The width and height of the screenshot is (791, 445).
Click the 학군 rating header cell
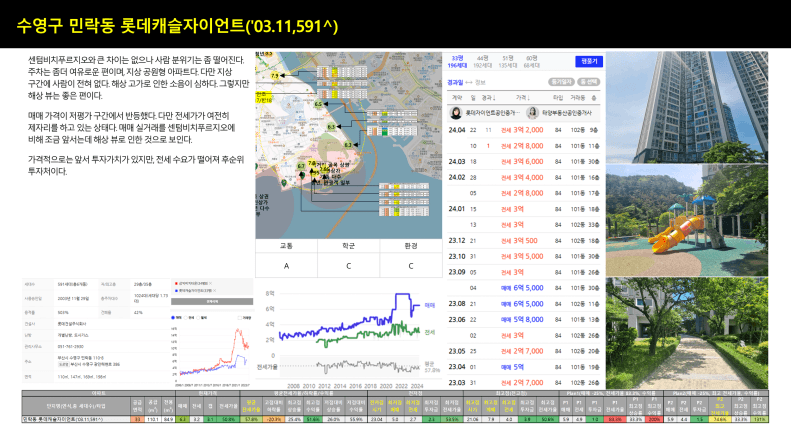coord(349,246)
